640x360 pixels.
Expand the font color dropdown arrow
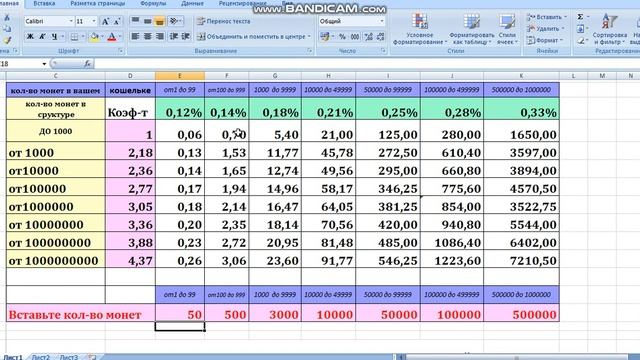click(120, 37)
